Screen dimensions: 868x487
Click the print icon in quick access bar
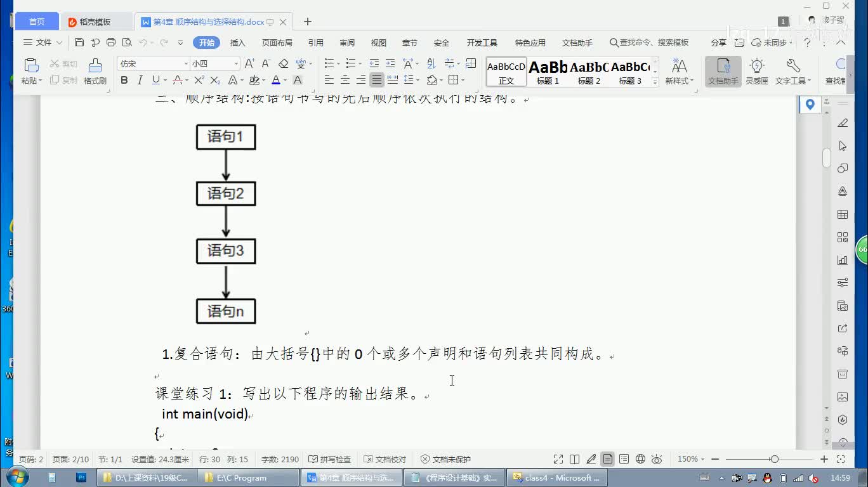click(111, 42)
